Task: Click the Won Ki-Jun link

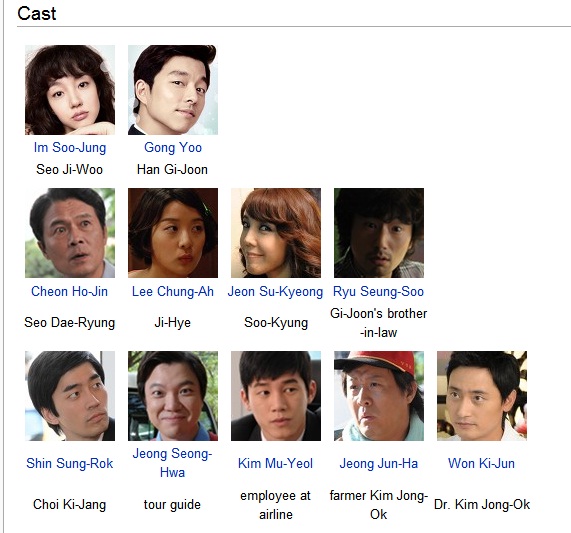Action: (x=481, y=463)
